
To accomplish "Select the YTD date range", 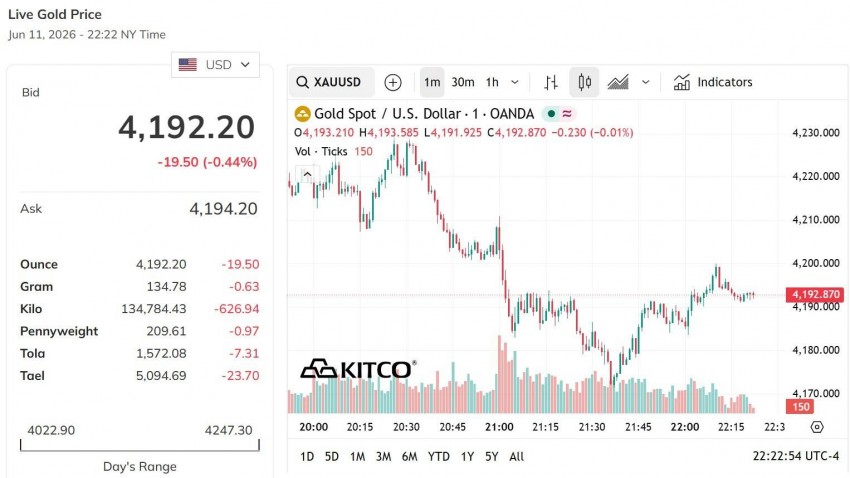I will (439, 457).
